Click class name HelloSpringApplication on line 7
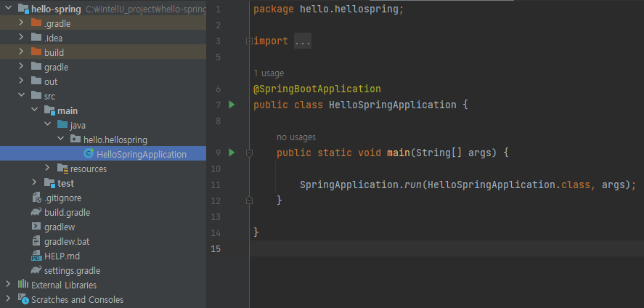 [x=393, y=105]
